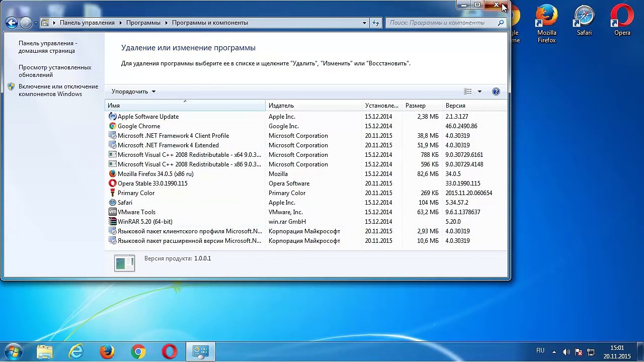Image resolution: width=644 pixels, height=362 pixels.
Task: Sort the list by Имя column
Action: coord(185,106)
